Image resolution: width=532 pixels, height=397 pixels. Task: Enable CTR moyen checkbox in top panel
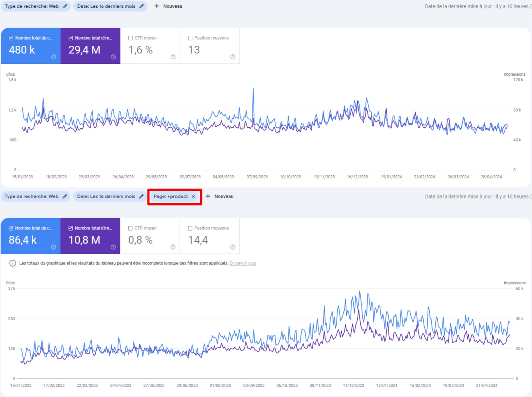point(131,38)
